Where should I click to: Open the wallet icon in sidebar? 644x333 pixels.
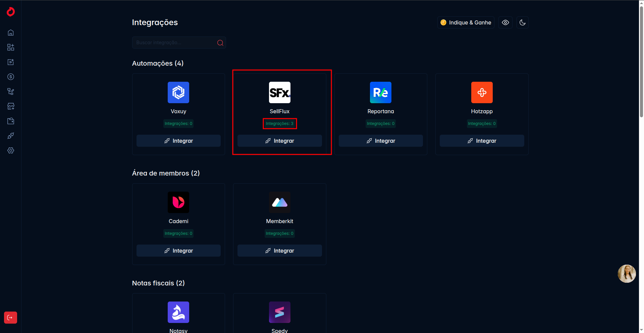[x=11, y=121]
